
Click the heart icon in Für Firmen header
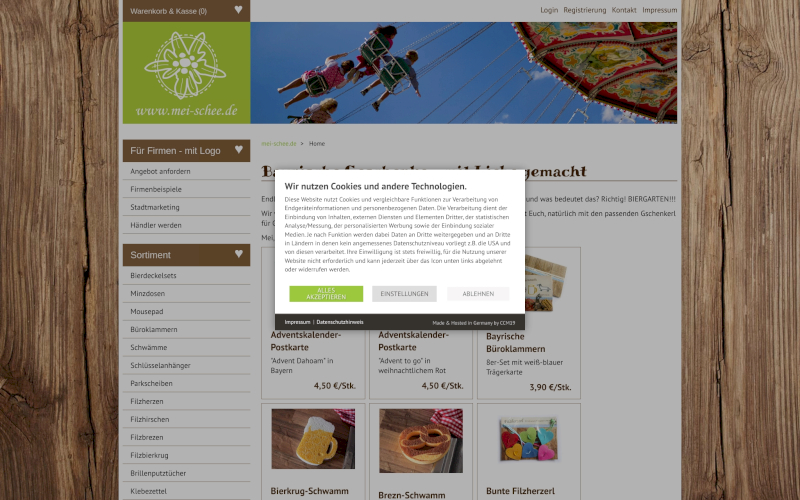tap(239, 149)
